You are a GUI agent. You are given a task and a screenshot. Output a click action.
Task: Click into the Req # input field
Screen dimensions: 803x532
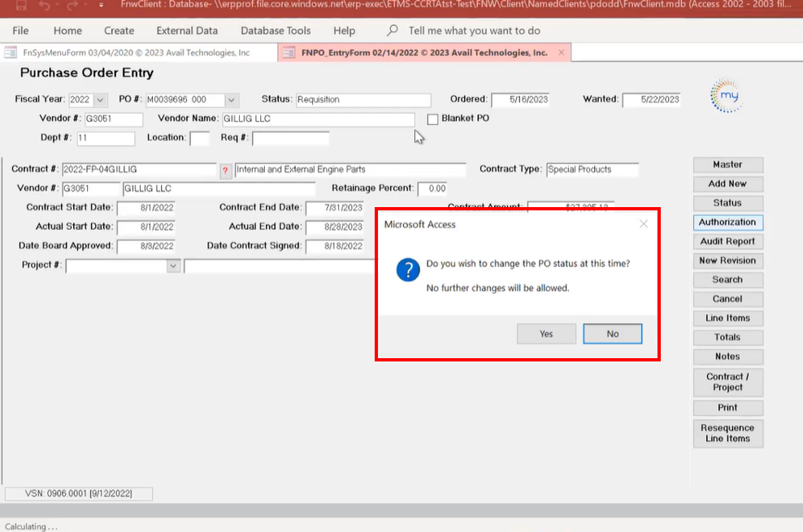pyautogui.click(x=290, y=138)
